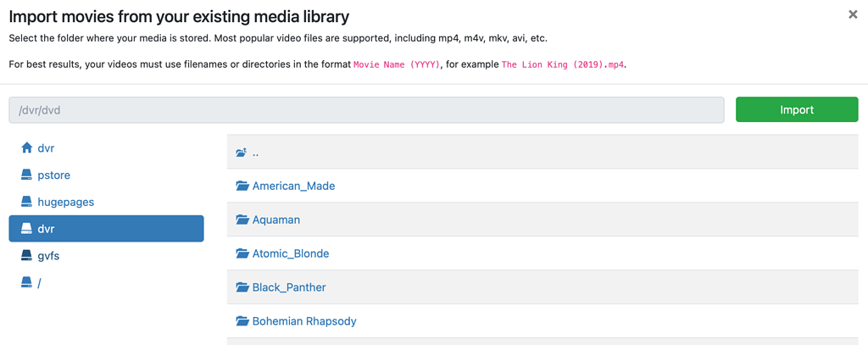Click the drive icon for root /
The width and height of the screenshot is (868, 345).
[x=26, y=283]
